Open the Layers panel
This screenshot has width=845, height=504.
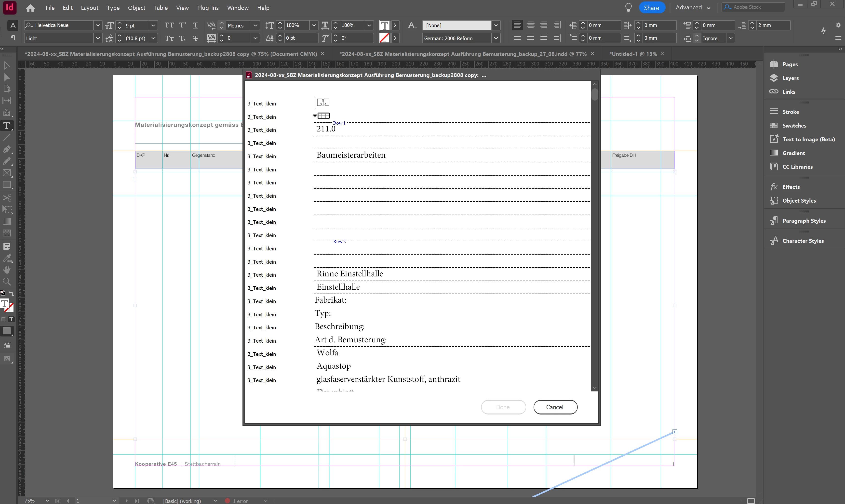(790, 78)
